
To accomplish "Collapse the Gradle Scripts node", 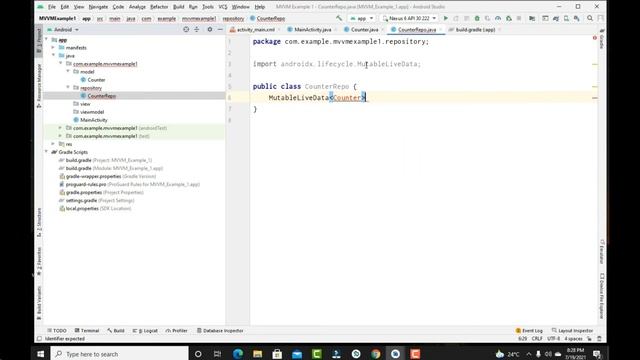I will tap(47, 152).
